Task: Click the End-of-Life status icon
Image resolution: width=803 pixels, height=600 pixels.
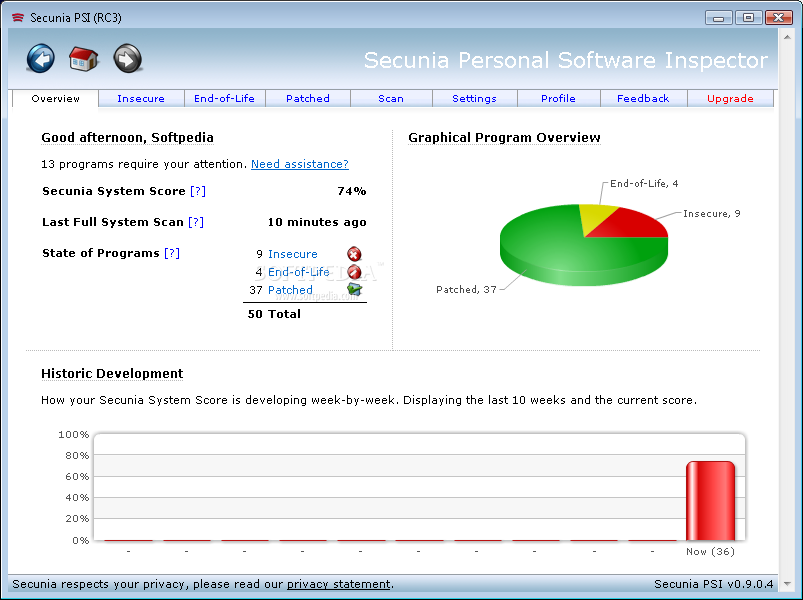Action: click(x=354, y=272)
